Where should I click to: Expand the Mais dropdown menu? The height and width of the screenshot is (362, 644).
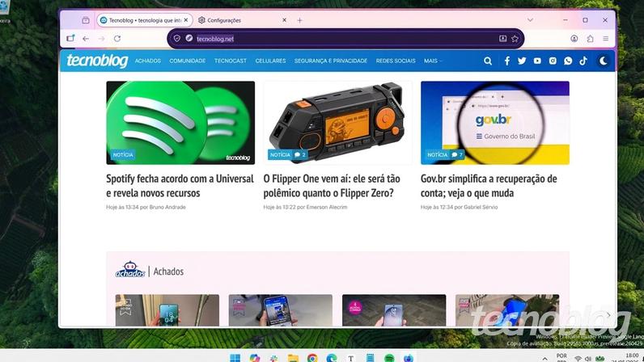pos(433,61)
